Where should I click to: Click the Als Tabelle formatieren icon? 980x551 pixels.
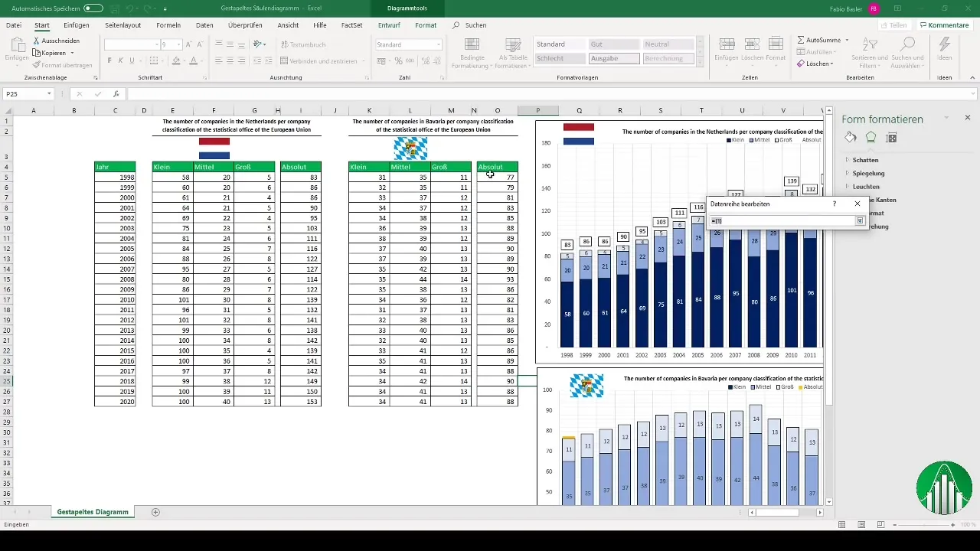tap(513, 44)
